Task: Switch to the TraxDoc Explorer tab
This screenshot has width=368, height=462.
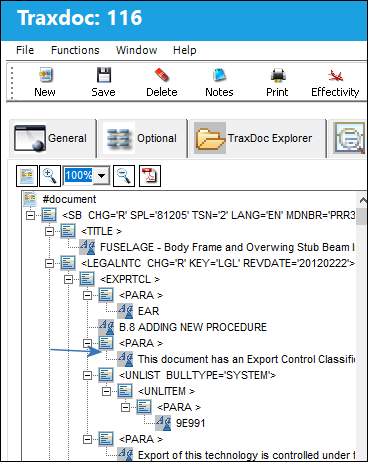Action: [x=257, y=138]
